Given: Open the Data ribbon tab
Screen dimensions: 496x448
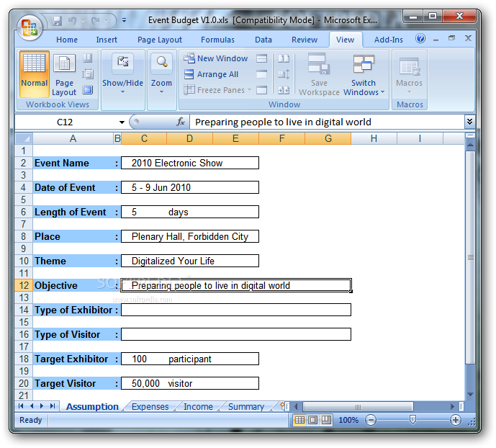Looking at the screenshot, I should click(x=263, y=40).
